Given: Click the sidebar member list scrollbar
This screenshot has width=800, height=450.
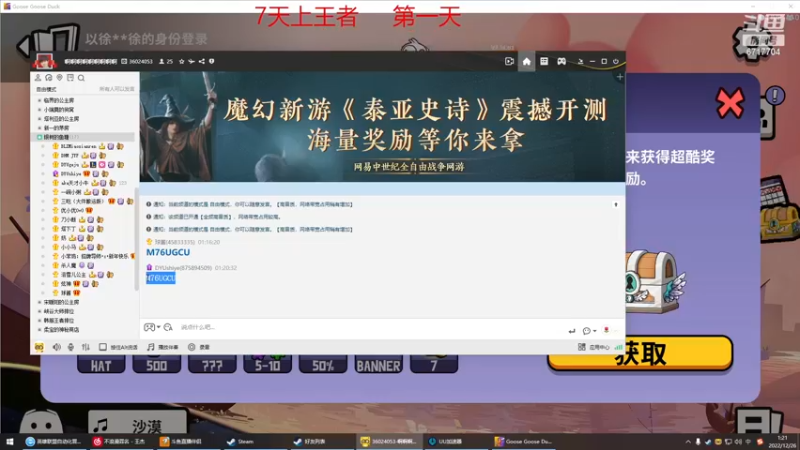Looking at the screenshot, I should coord(136,239).
